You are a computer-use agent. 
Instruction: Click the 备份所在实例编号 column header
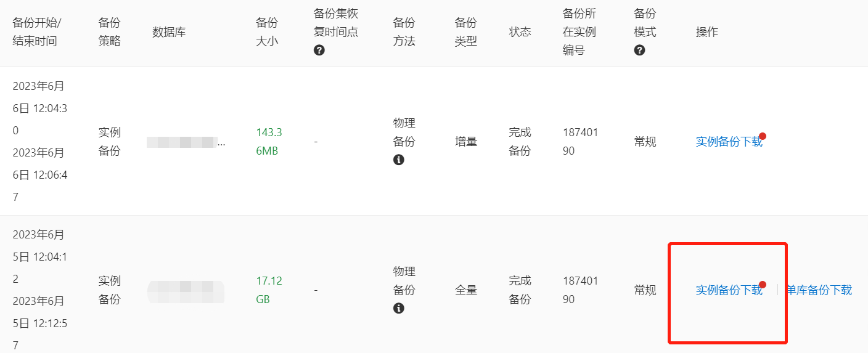coord(579,32)
